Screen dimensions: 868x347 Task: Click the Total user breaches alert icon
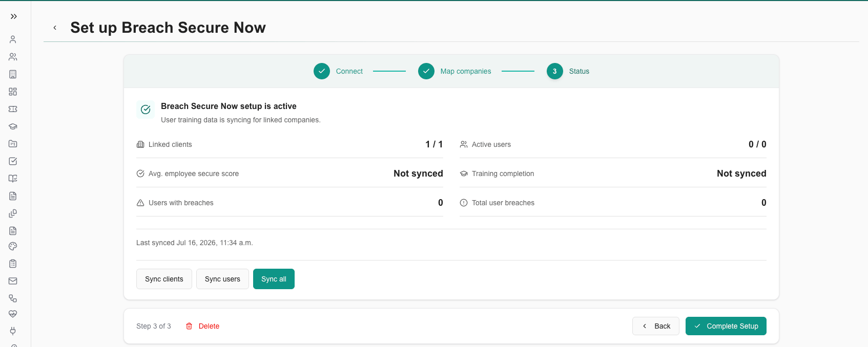[x=464, y=203]
